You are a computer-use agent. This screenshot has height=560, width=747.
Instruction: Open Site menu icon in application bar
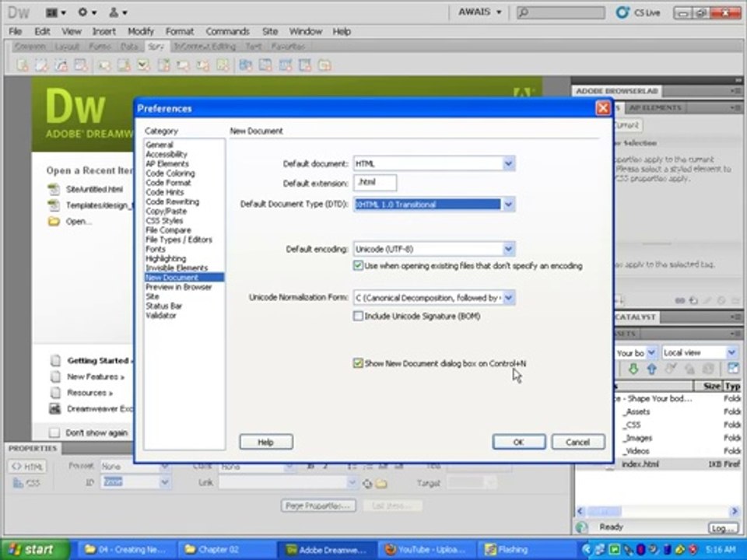[x=117, y=12]
